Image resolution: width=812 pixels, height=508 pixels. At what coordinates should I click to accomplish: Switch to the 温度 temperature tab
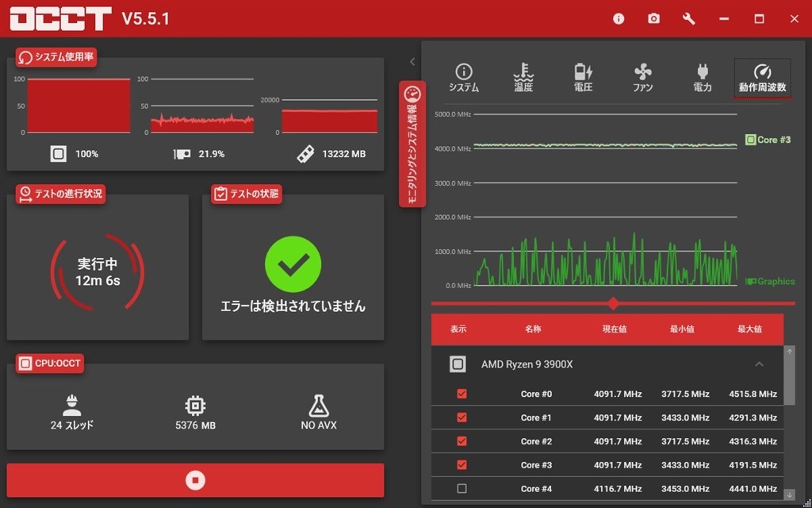click(523, 79)
